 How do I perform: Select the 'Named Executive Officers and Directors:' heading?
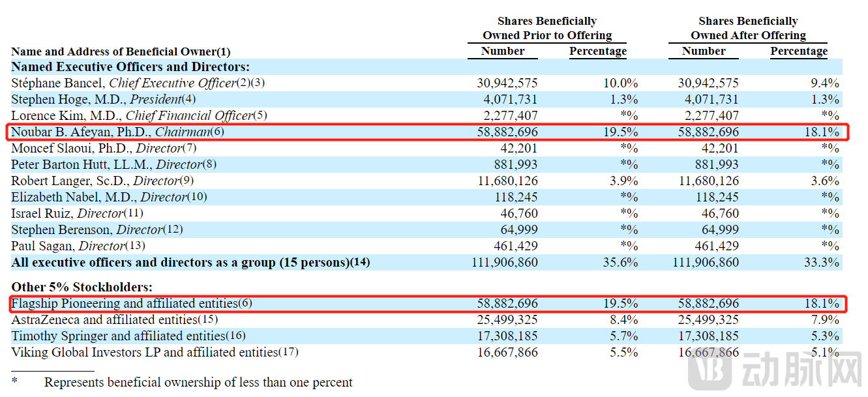[x=130, y=66]
